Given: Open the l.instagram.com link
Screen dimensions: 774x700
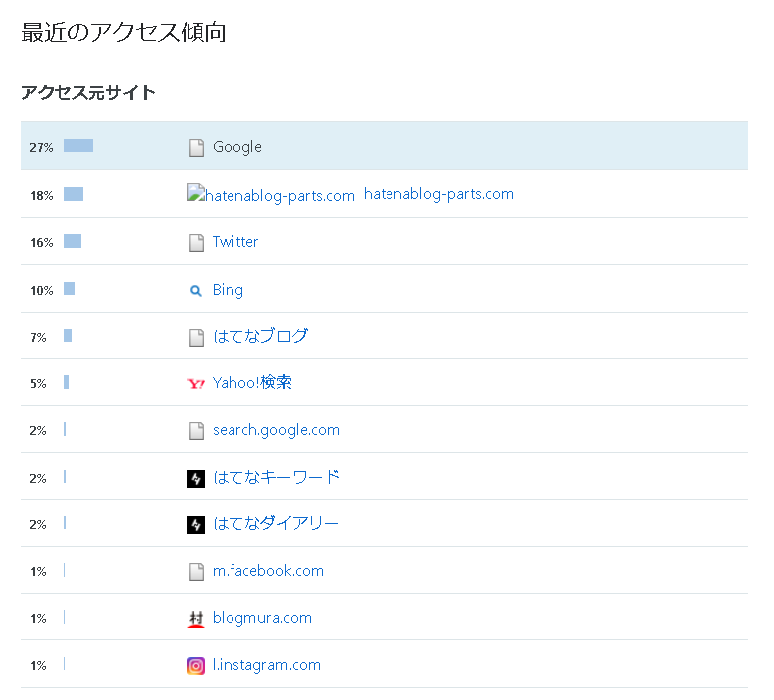Looking at the screenshot, I should [266, 665].
